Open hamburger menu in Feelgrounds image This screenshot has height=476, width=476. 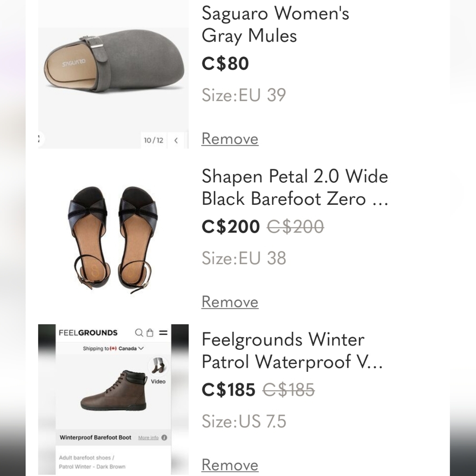coord(163,333)
